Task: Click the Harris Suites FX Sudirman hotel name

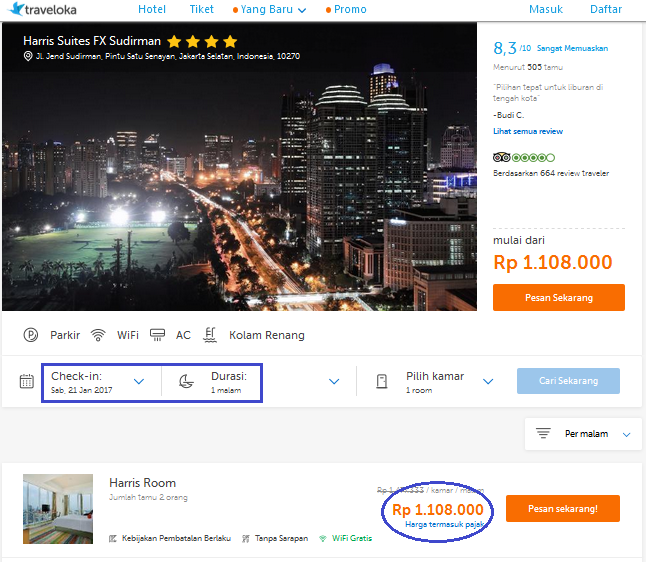Action: [x=92, y=41]
